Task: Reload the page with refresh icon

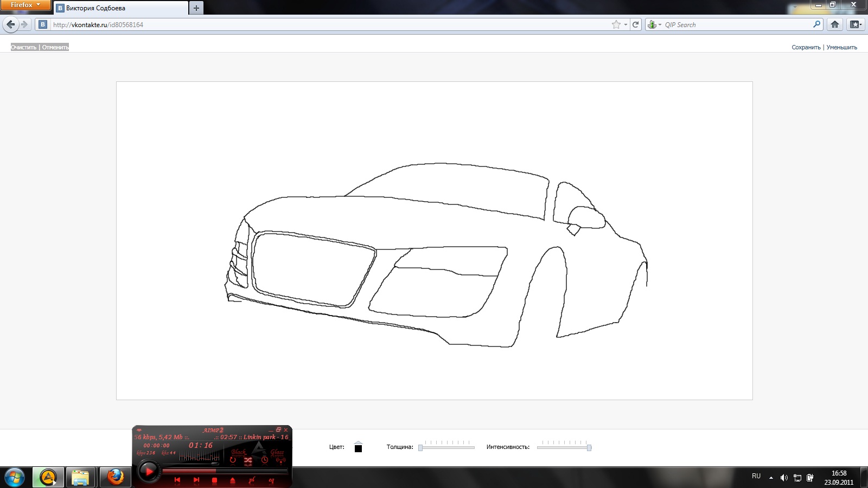Action: click(x=635, y=24)
